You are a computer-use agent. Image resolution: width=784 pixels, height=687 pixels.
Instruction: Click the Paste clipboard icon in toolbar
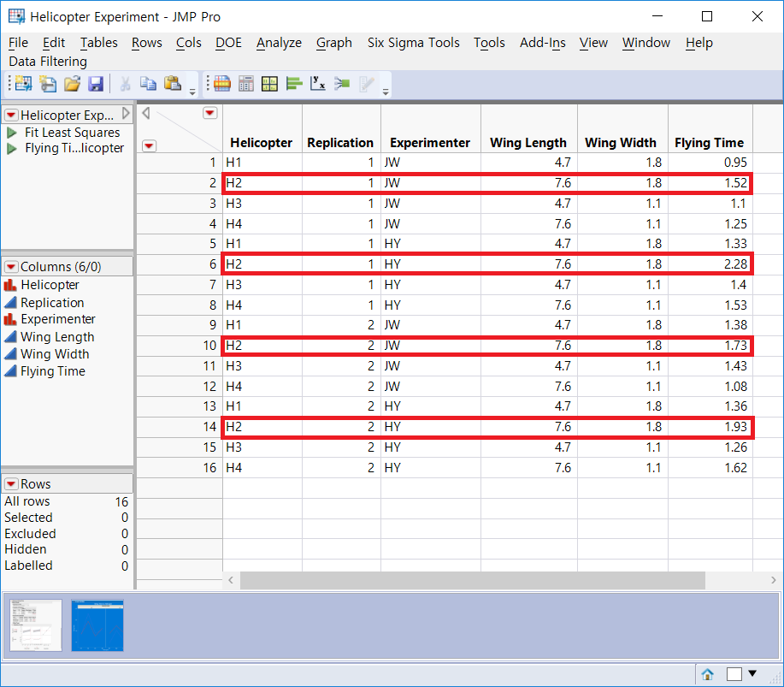click(173, 84)
